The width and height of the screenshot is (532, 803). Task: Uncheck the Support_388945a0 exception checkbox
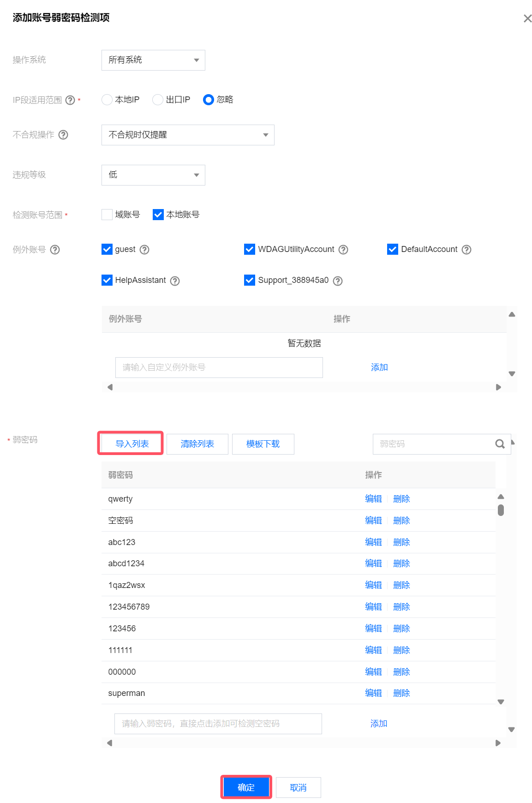coord(250,280)
